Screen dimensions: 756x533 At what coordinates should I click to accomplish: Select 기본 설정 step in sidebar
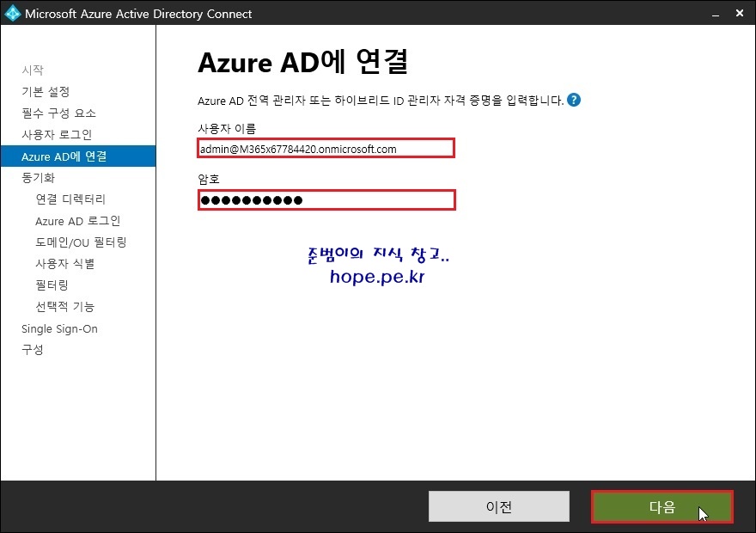[46, 92]
